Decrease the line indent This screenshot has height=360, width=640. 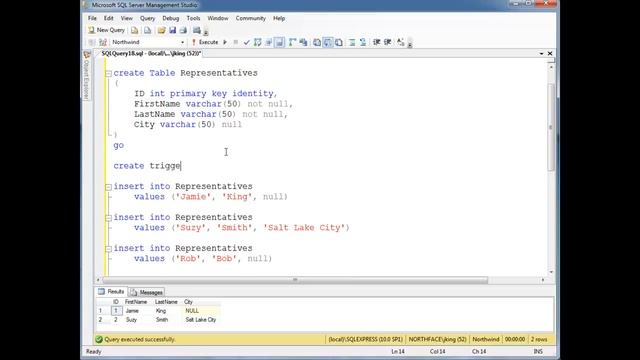point(376,42)
